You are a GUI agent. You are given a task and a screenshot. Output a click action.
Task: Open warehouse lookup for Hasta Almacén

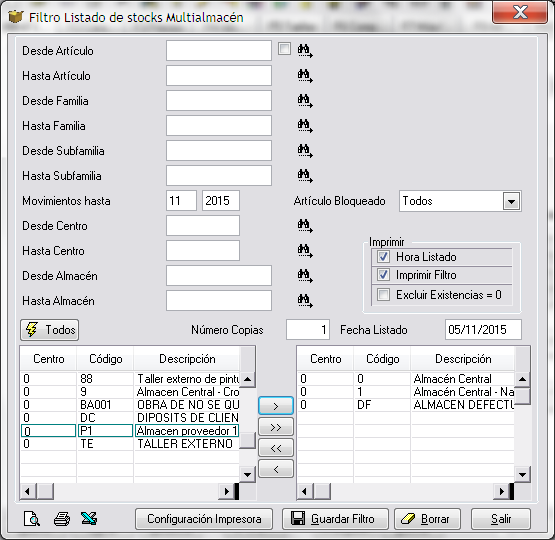pos(305,301)
